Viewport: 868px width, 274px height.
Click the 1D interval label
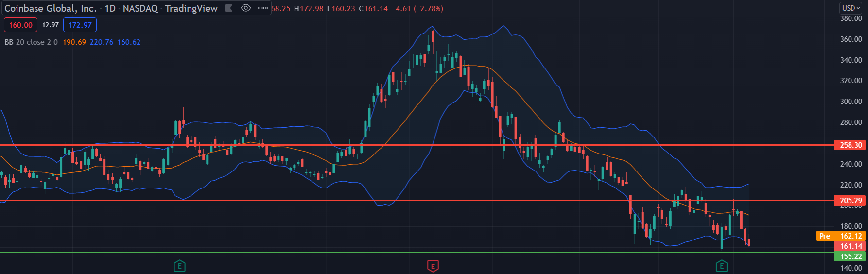click(x=110, y=8)
